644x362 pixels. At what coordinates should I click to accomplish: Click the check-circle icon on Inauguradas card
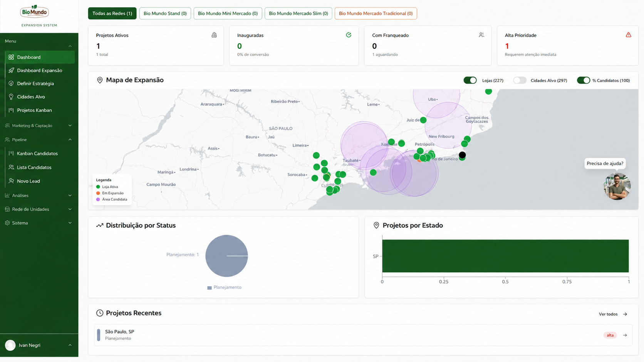[x=349, y=35]
